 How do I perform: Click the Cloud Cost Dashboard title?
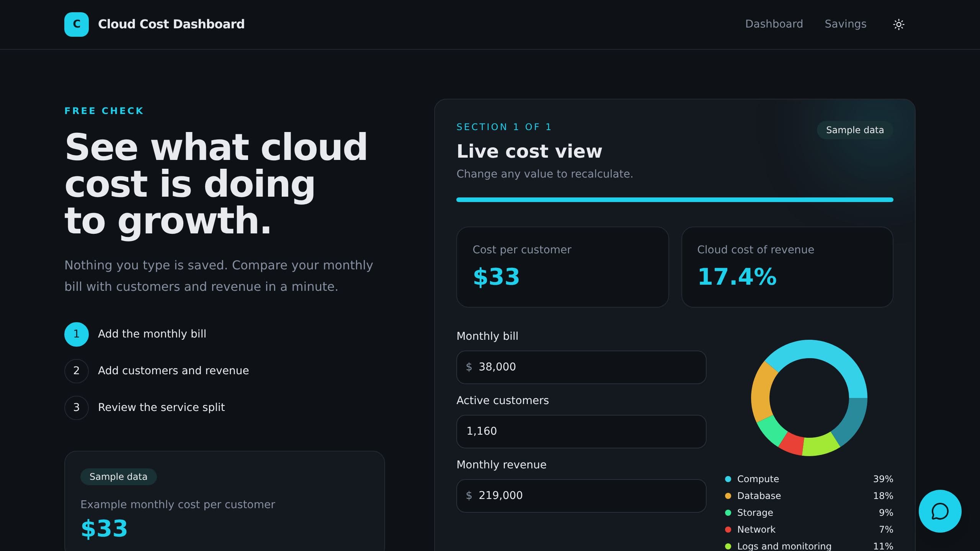point(171,24)
